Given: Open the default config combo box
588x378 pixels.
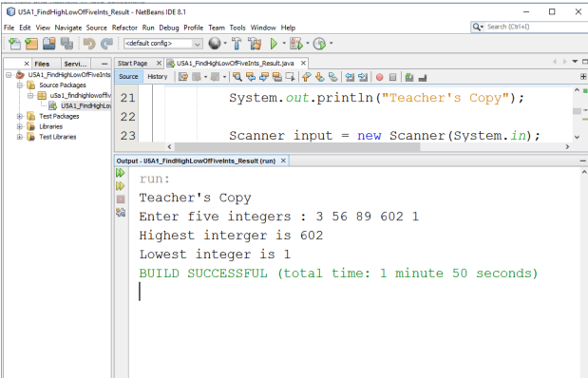Looking at the screenshot, I should coord(163,44).
